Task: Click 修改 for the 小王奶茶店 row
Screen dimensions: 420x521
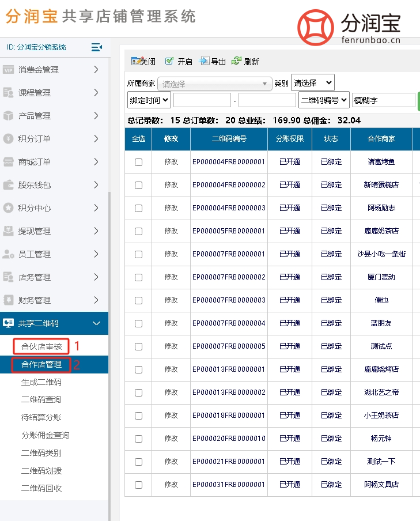Action: click(171, 416)
